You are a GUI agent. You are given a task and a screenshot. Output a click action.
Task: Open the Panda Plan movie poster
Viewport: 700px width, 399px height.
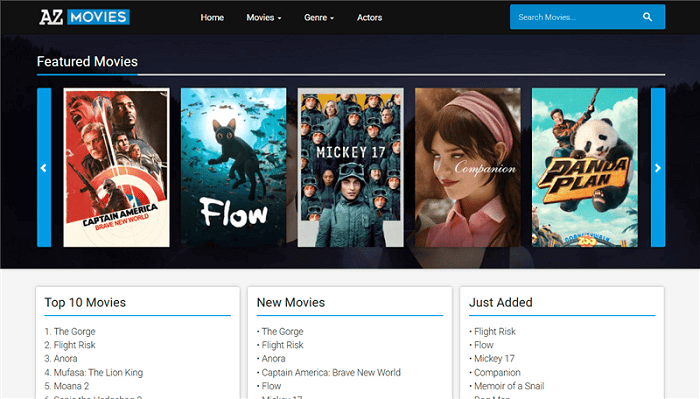(585, 167)
